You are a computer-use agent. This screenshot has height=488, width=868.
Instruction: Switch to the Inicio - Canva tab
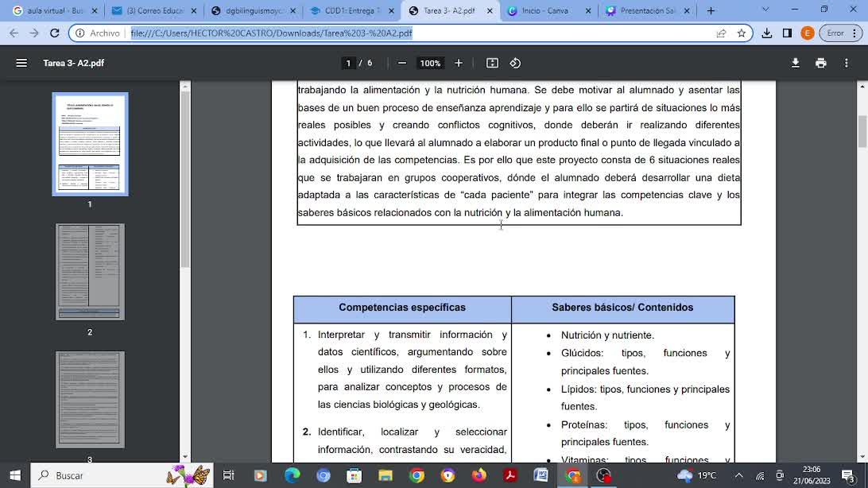[x=544, y=10]
